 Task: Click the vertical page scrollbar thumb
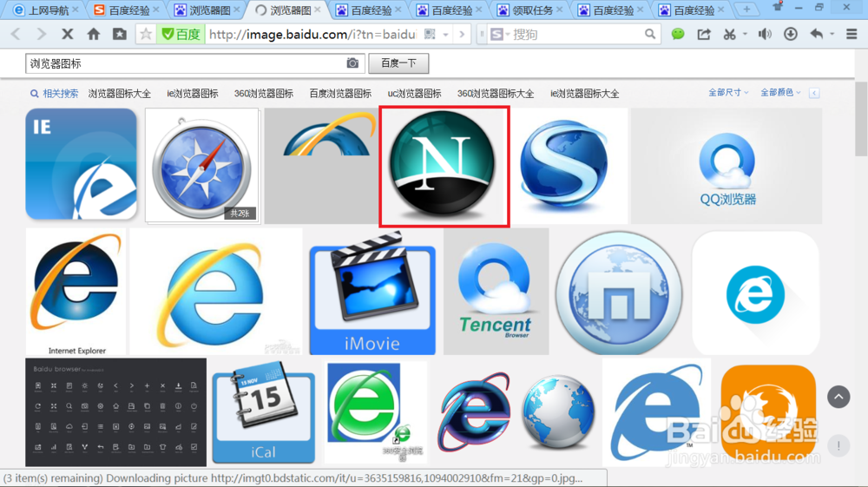pos(861,119)
